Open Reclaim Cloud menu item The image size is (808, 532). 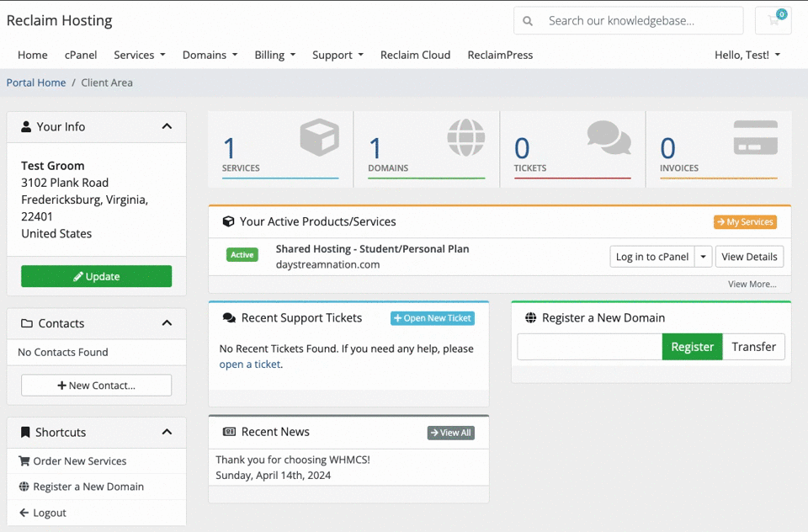click(415, 56)
